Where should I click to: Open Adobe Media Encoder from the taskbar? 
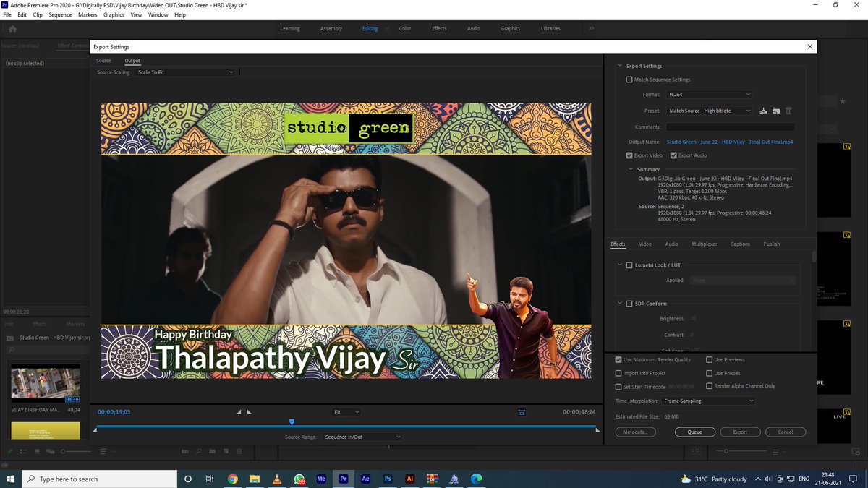tap(322, 479)
